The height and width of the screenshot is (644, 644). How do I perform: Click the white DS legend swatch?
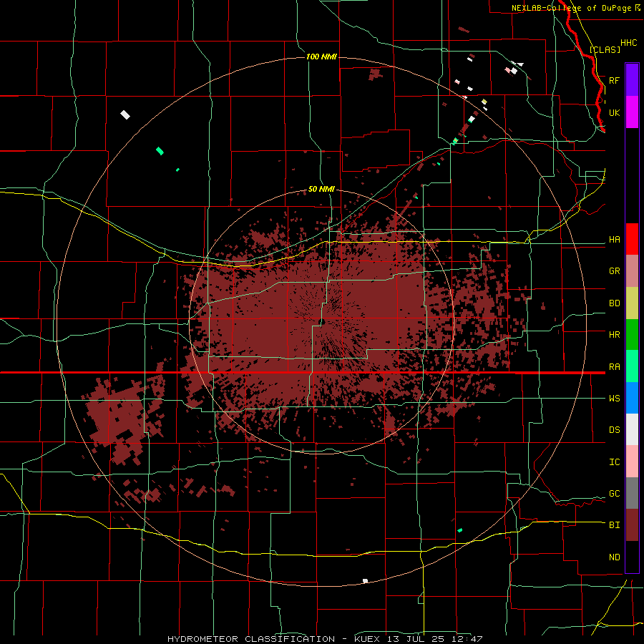point(632,429)
